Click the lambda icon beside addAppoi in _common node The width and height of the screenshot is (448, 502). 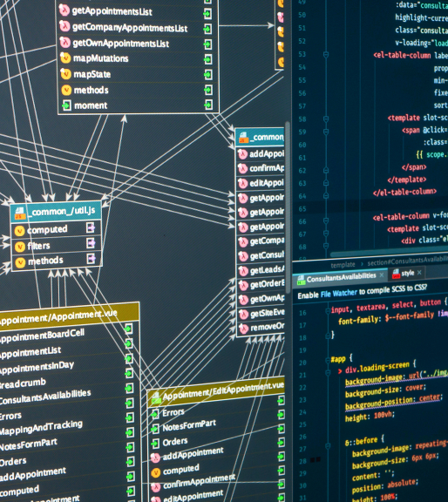tap(242, 154)
